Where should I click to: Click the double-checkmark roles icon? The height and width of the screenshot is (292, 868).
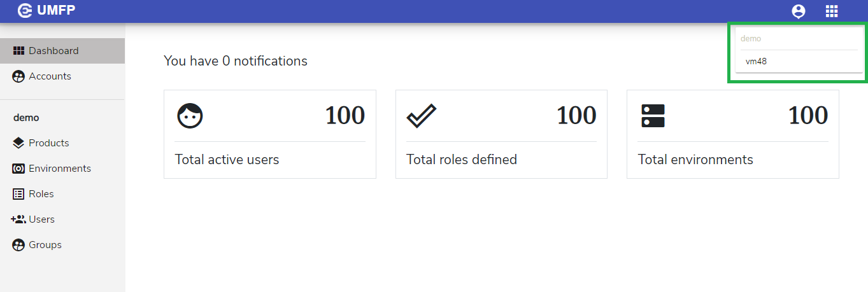(422, 116)
